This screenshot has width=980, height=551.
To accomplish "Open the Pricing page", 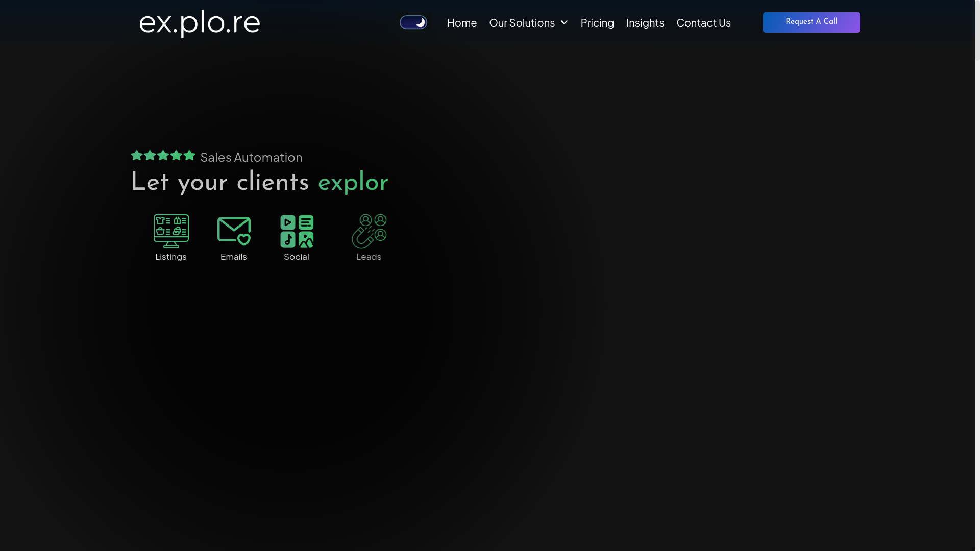I will [x=597, y=22].
